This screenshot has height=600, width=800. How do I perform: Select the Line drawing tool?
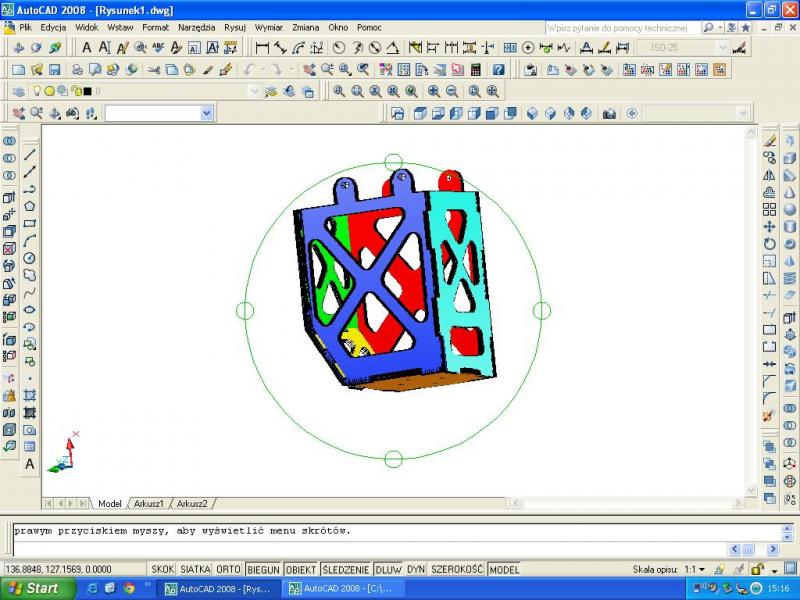[x=30, y=155]
